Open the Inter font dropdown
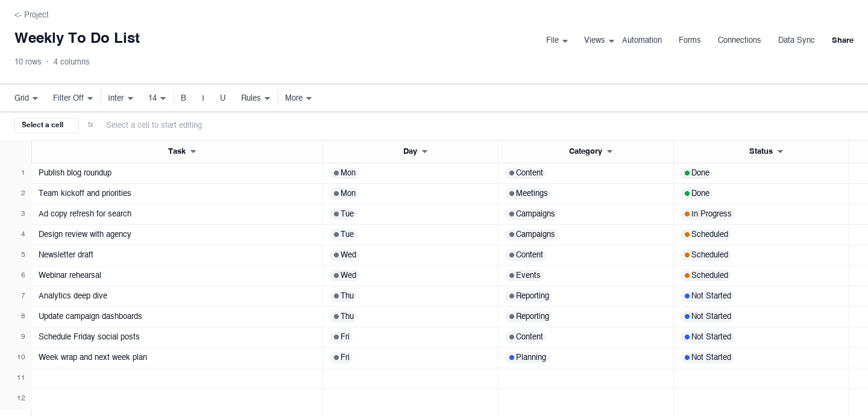 point(121,98)
